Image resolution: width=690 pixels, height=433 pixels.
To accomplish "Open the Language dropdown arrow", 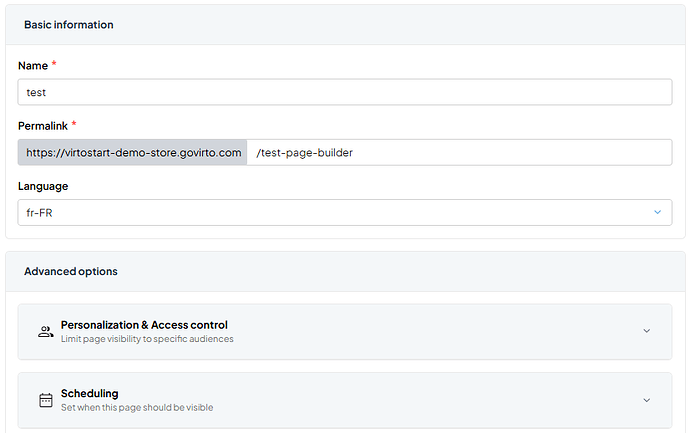I will pos(657,212).
